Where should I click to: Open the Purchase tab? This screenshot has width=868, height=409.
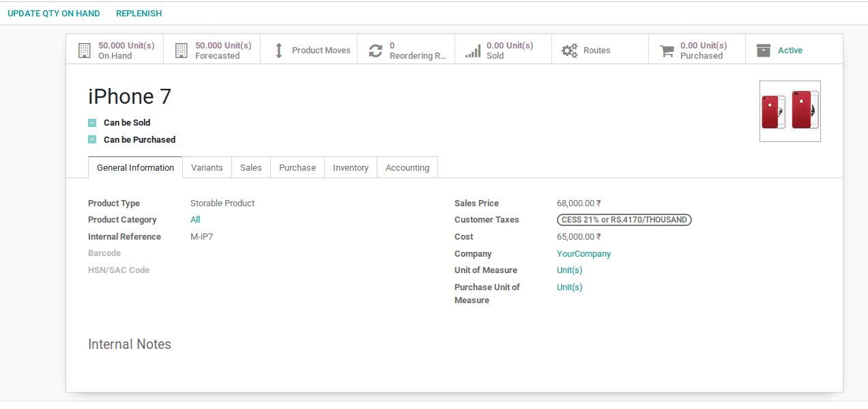[298, 167]
